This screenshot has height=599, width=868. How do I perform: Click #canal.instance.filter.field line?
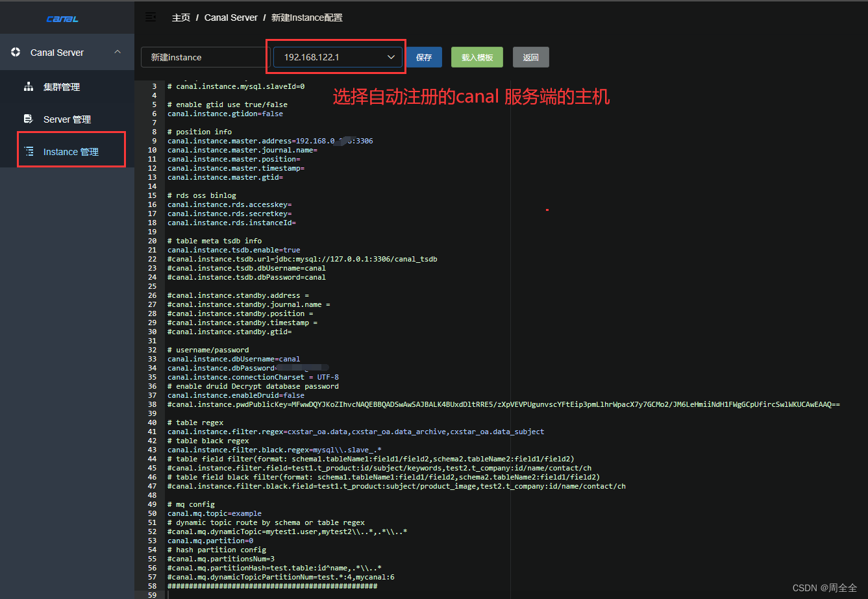click(x=379, y=468)
